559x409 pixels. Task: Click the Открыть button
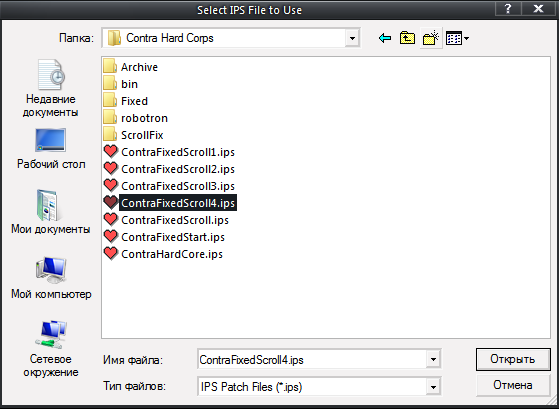pos(513,359)
